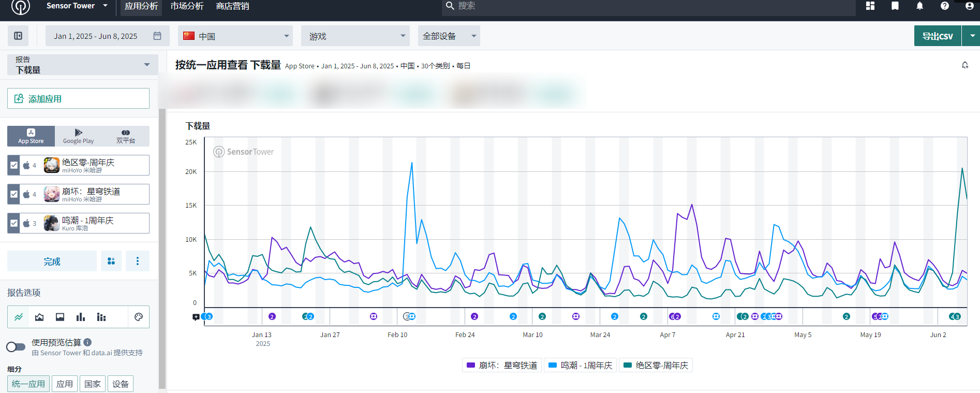Open the help question mark icon
This screenshot has width=980, height=393.
pyautogui.click(x=945, y=6)
